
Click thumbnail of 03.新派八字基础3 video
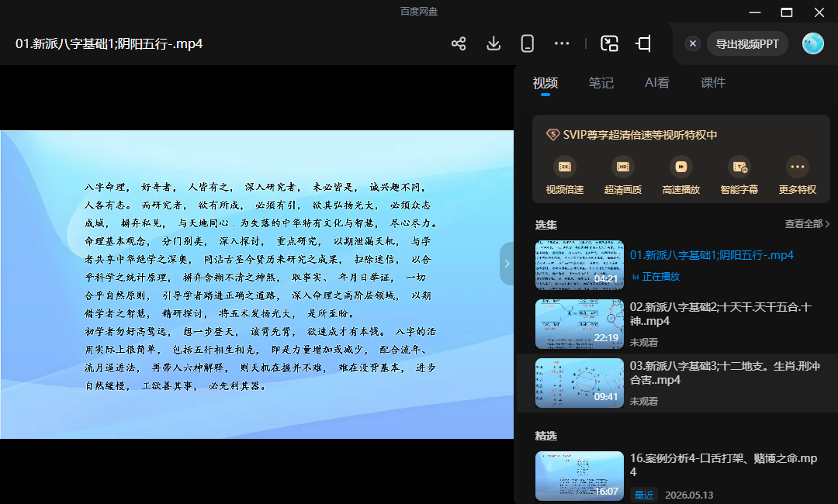pyautogui.click(x=580, y=383)
